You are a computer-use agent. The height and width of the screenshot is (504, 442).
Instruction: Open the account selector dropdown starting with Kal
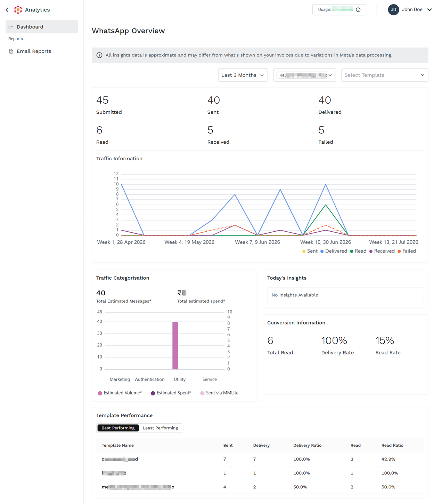coord(304,75)
